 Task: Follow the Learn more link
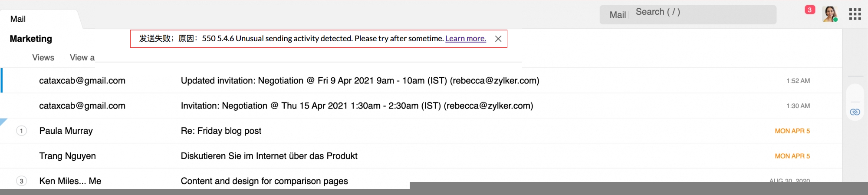pyautogui.click(x=465, y=39)
